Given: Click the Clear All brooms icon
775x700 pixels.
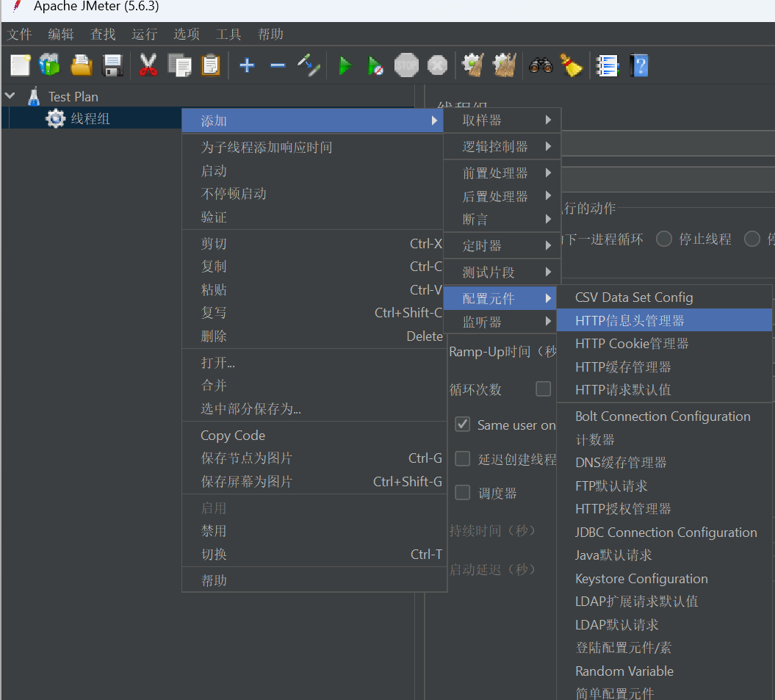Looking at the screenshot, I should (504, 65).
